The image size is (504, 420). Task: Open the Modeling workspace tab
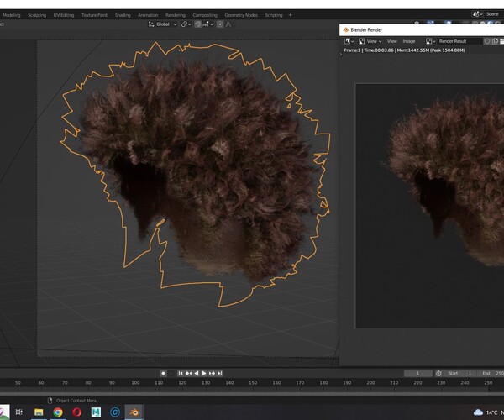pyautogui.click(x=11, y=15)
